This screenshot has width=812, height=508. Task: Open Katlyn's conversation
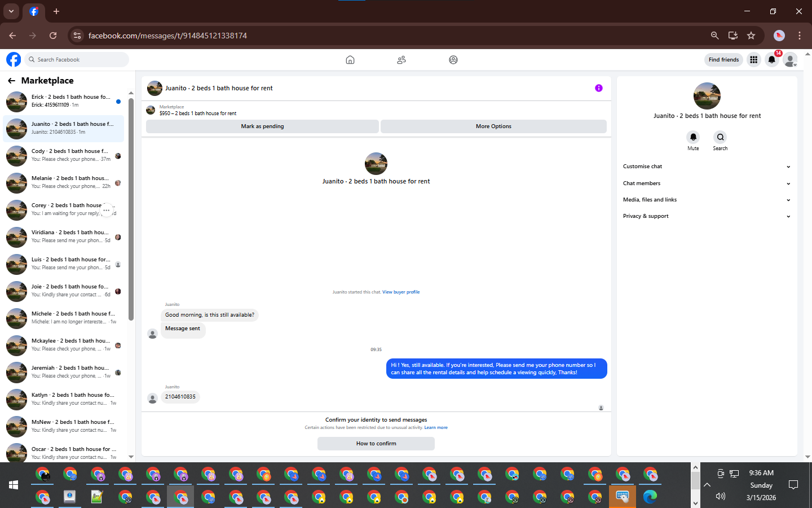coord(63,400)
